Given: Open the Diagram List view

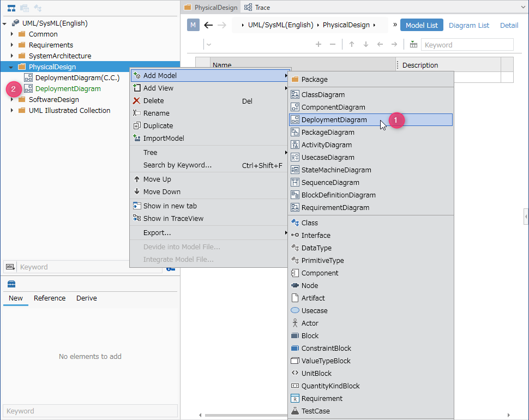Looking at the screenshot, I should 468,25.
